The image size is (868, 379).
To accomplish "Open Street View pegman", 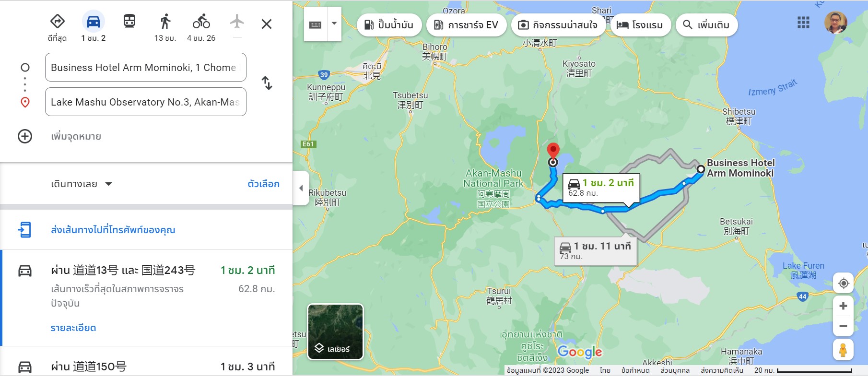I will 843,349.
